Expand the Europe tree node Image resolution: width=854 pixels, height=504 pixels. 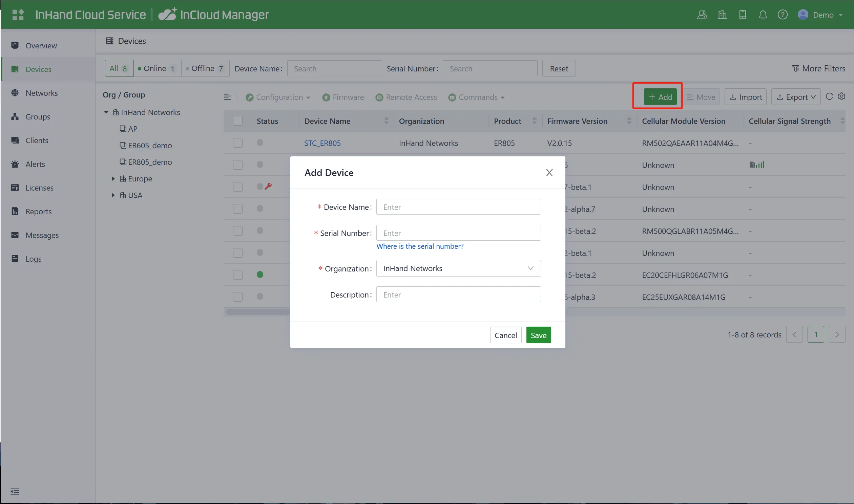point(113,179)
